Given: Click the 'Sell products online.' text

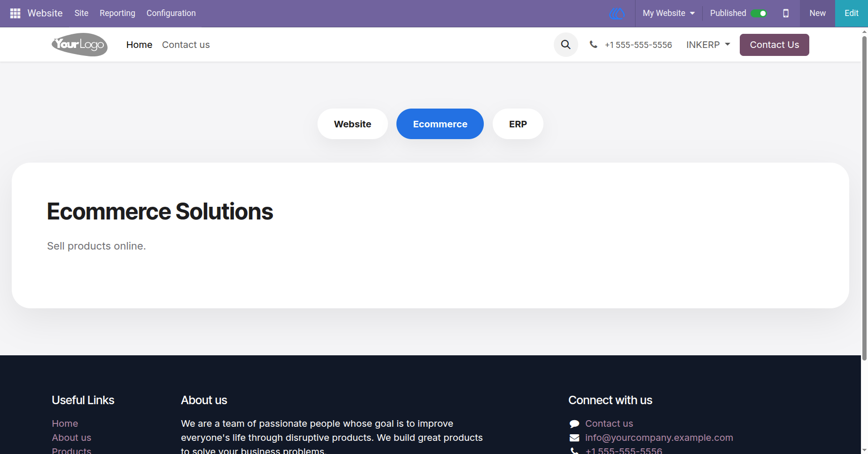Looking at the screenshot, I should click(x=96, y=246).
